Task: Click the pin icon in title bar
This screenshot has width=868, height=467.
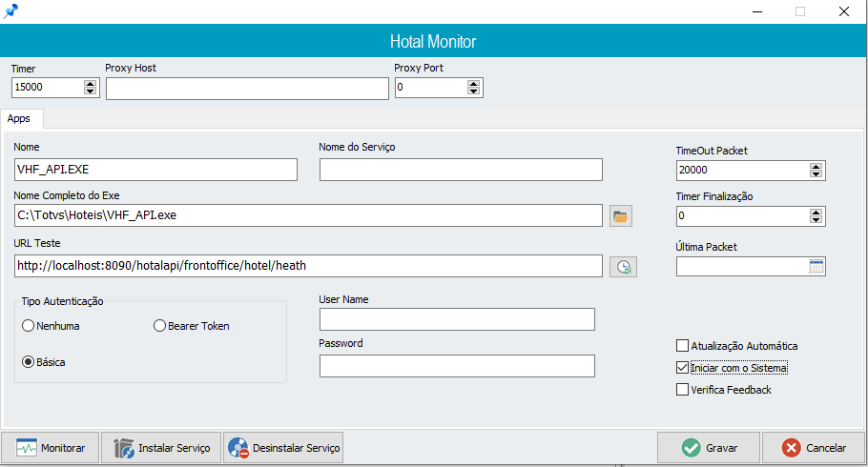Action: coord(10,11)
